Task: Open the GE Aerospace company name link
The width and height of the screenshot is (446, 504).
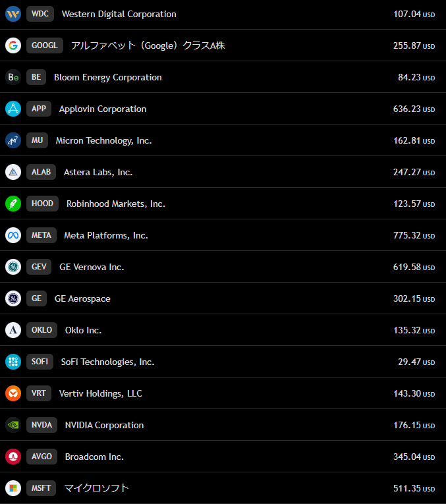Action: point(82,298)
